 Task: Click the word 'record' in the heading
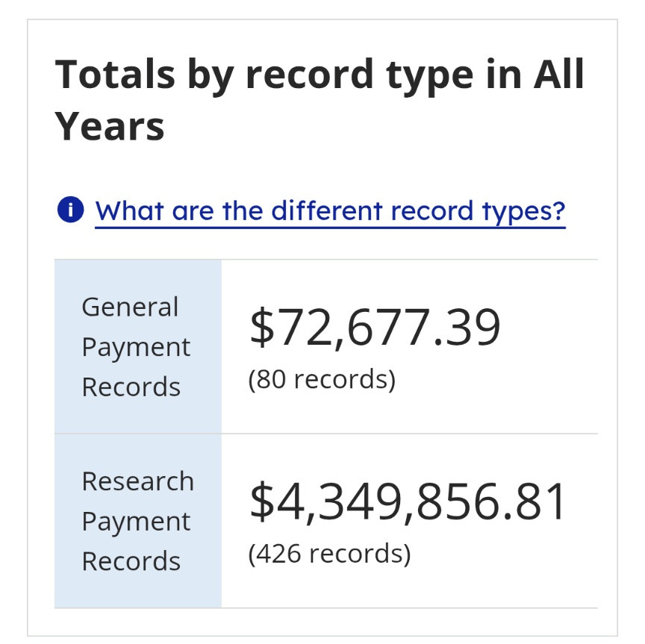309,74
